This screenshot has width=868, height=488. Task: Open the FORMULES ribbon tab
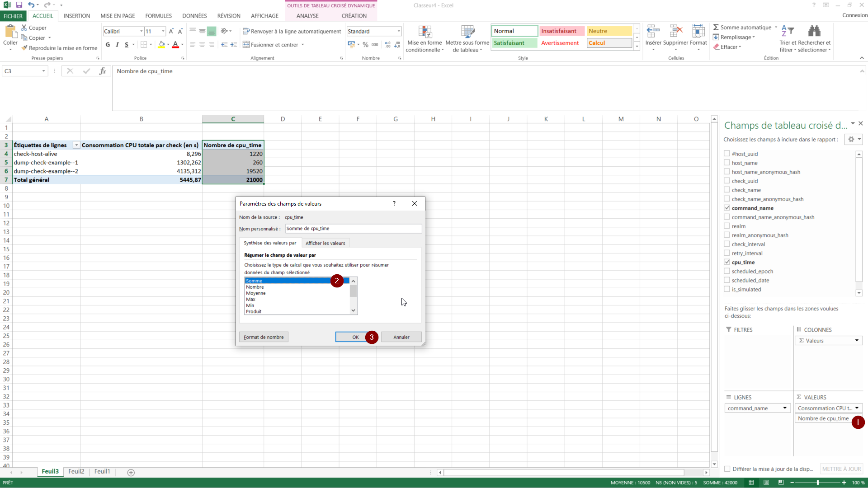coord(158,16)
